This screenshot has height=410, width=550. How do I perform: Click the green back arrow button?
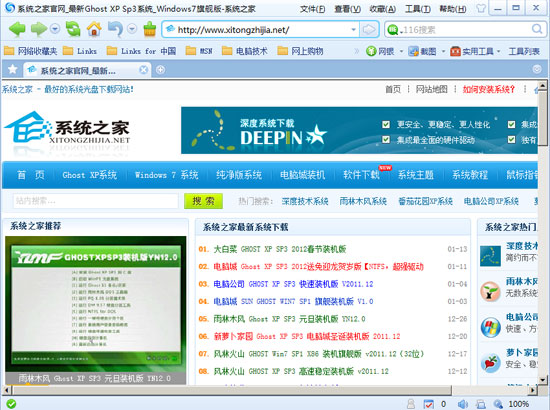pos(17,29)
